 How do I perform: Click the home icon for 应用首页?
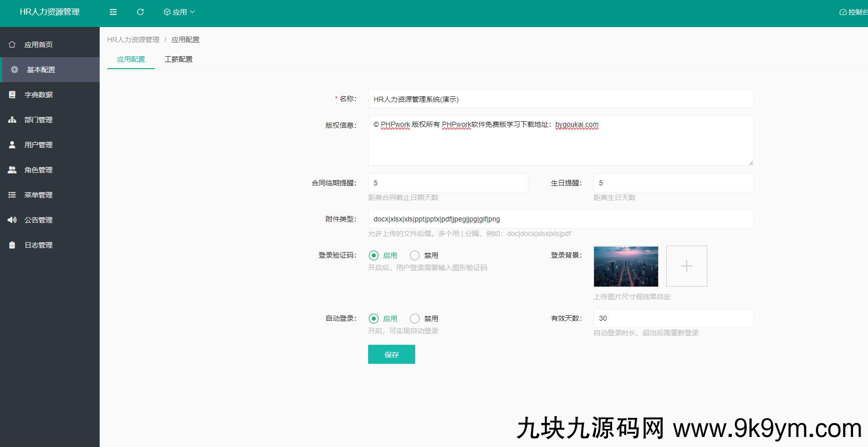point(12,45)
